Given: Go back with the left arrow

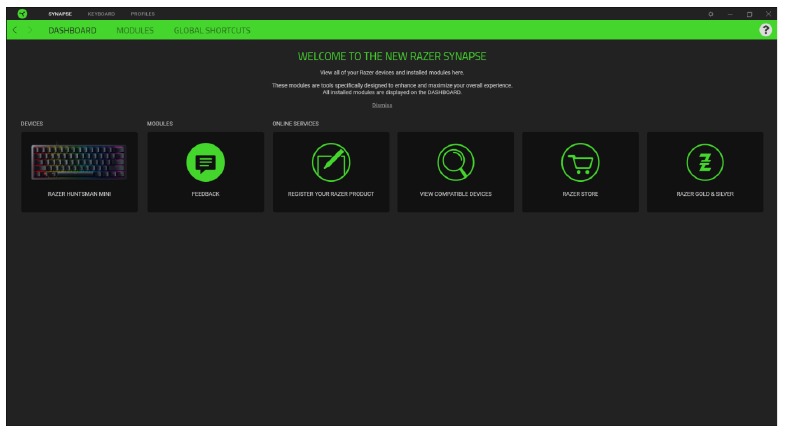Looking at the screenshot, I should [15, 30].
